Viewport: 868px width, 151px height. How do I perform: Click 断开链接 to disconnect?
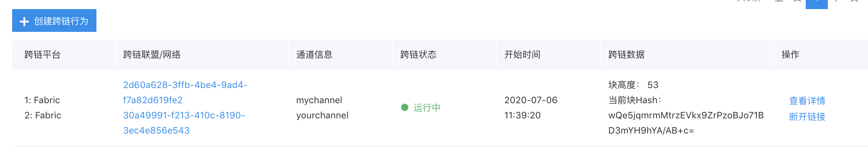coord(807,116)
